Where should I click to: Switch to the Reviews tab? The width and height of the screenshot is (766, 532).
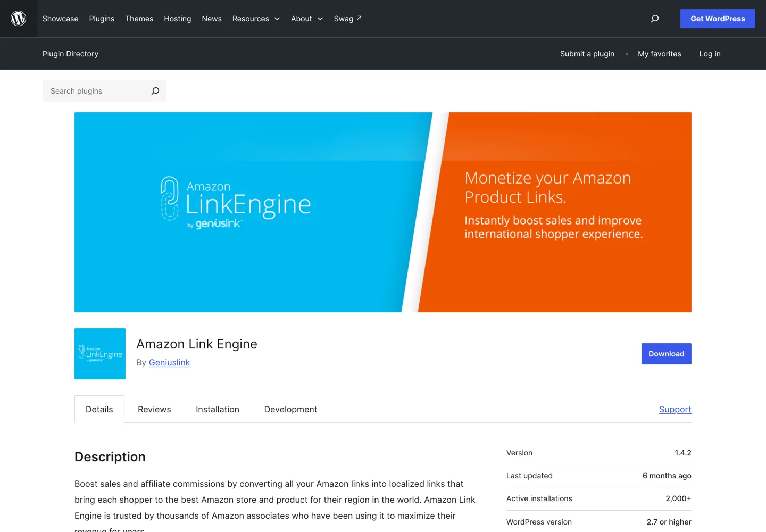click(154, 409)
